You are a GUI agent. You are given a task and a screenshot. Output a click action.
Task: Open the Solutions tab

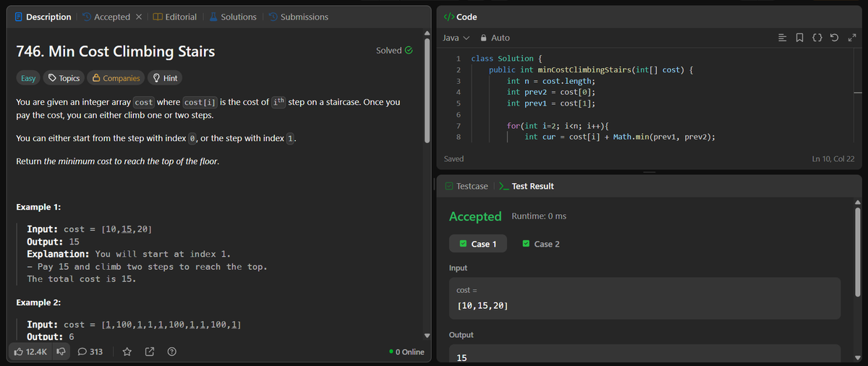pos(232,17)
